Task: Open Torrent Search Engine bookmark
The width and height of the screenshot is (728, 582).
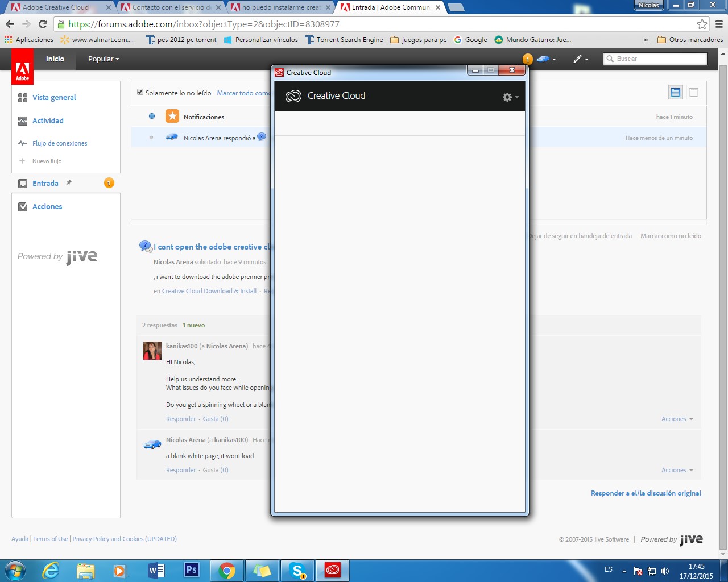Action: 344,40
